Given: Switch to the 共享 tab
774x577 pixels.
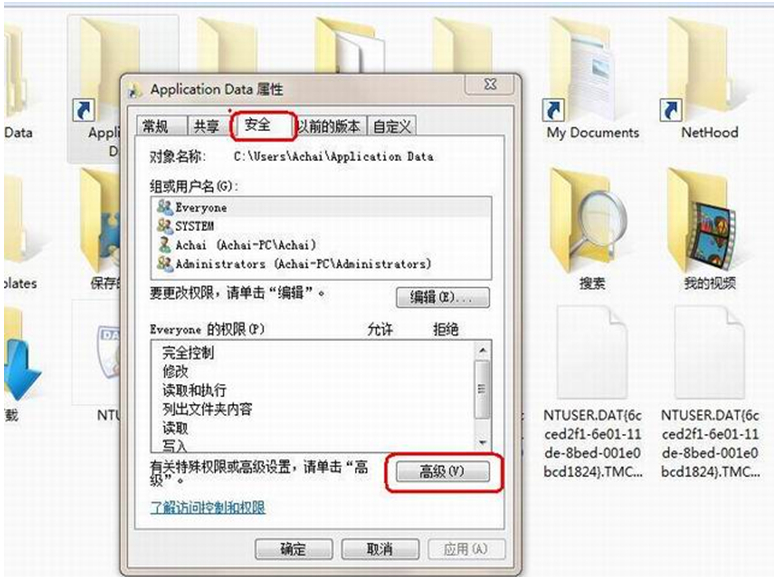Looking at the screenshot, I should pos(206,126).
